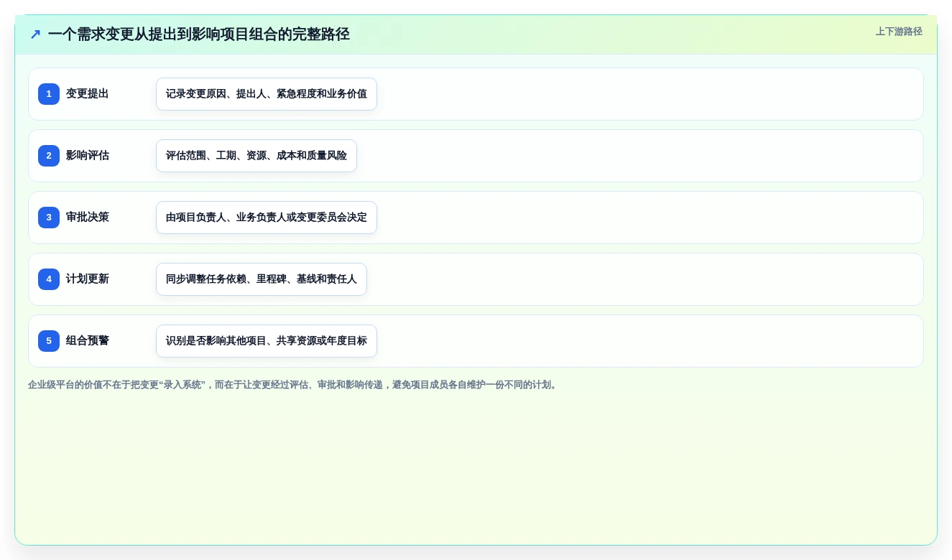Click the box 记录变更原因、提出人、紧急程度和业务价值
Viewport: 952px width, 560px height.
click(x=267, y=94)
